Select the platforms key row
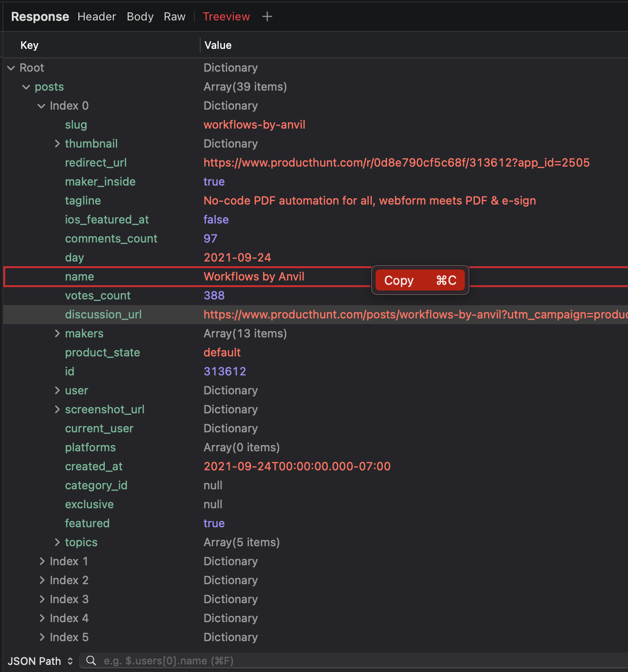Viewport: 628px width, 672px height. click(90, 448)
